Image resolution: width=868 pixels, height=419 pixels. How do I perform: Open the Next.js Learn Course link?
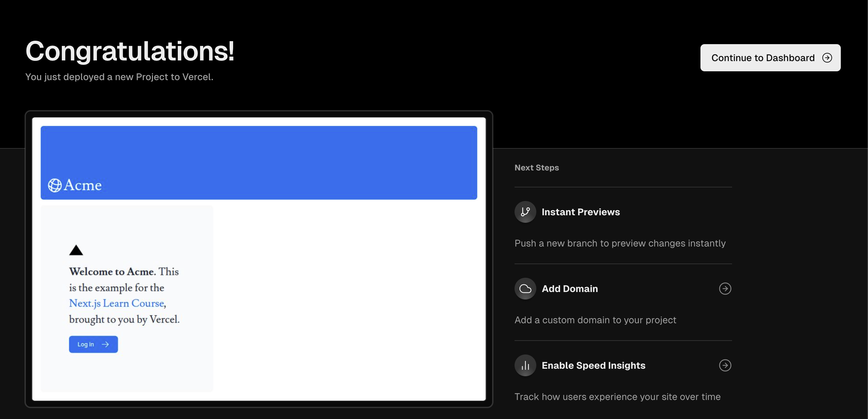[x=117, y=303]
